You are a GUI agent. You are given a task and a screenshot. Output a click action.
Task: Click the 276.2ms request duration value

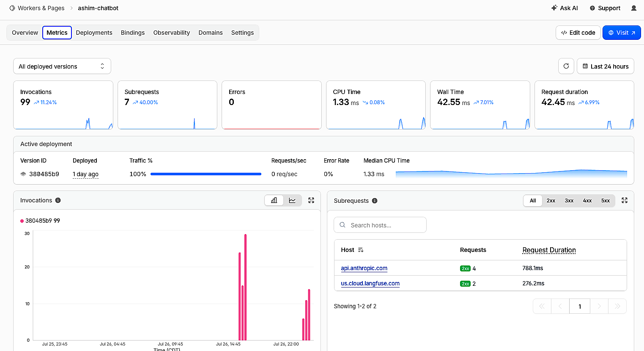coord(533,283)
